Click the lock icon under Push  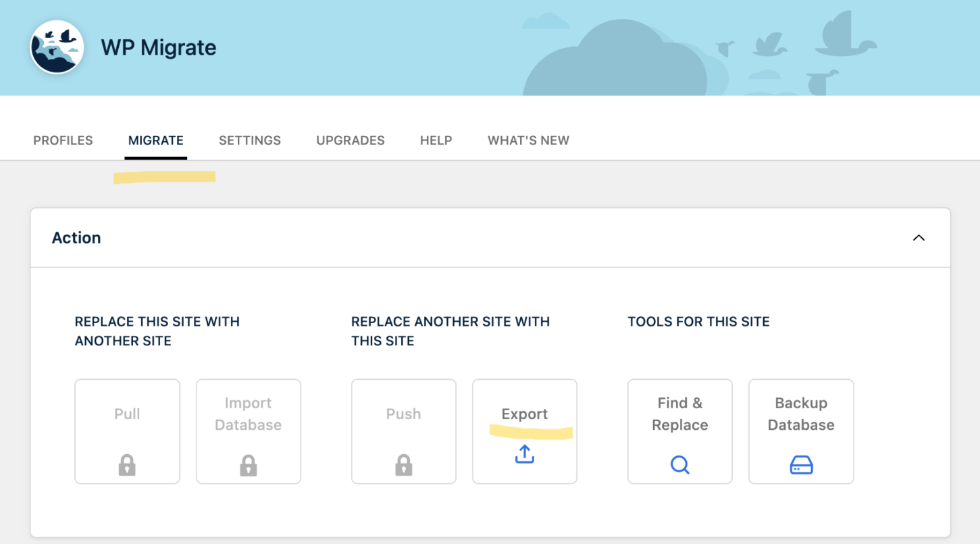[x=404, y=465]
